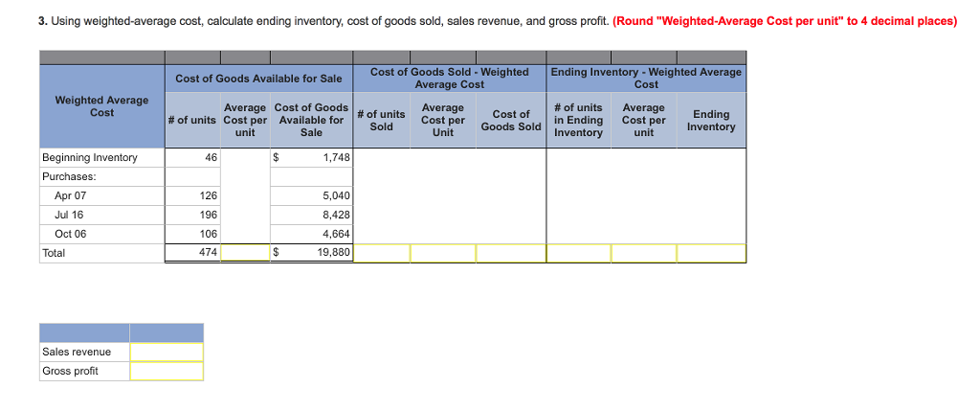Click the Total ending inventory amount cell

tap(711, 253)
